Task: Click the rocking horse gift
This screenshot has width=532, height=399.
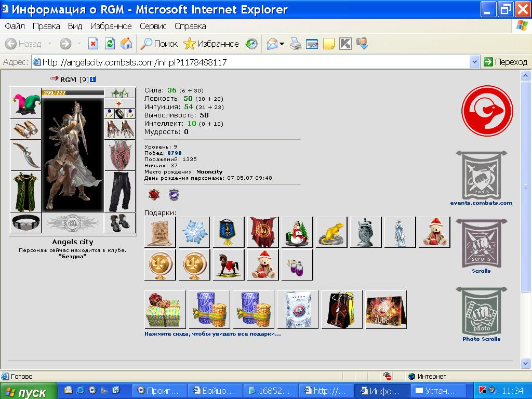Action: [x=229, y=265]
